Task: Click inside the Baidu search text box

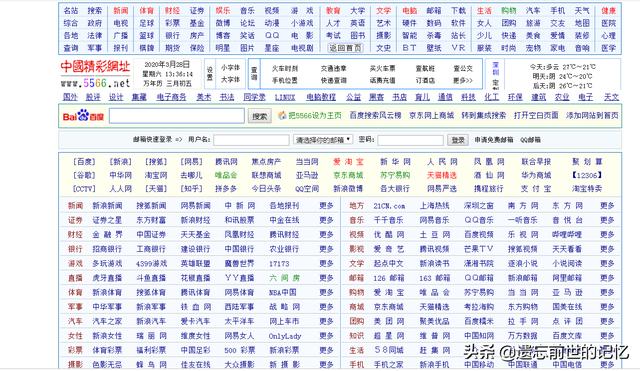Action: coord(177,116)
